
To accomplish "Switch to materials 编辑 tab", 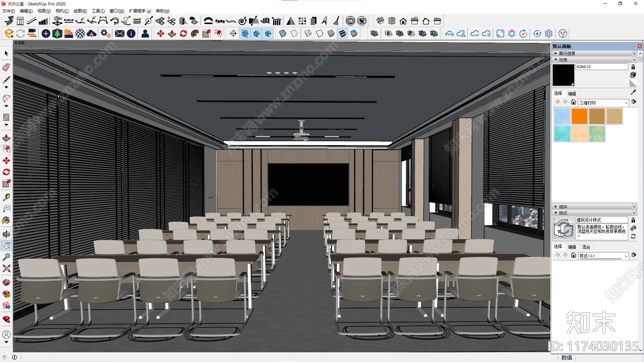I will [x=572, y=93].
